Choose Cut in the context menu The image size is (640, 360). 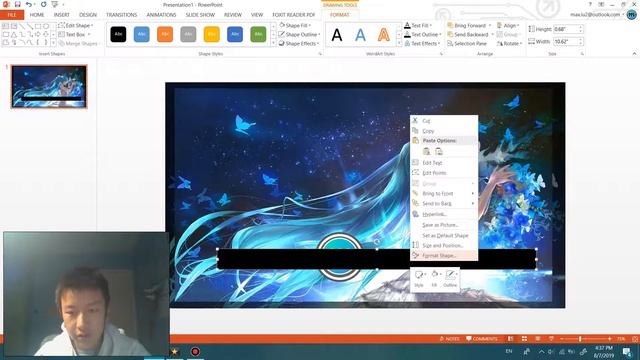click(444, 121)
